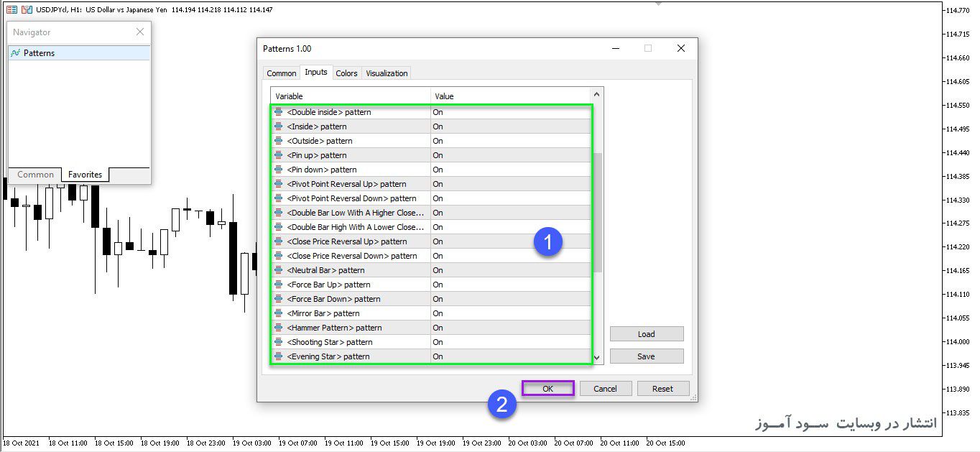Confirm settings with the OK button

pos(547,389)
